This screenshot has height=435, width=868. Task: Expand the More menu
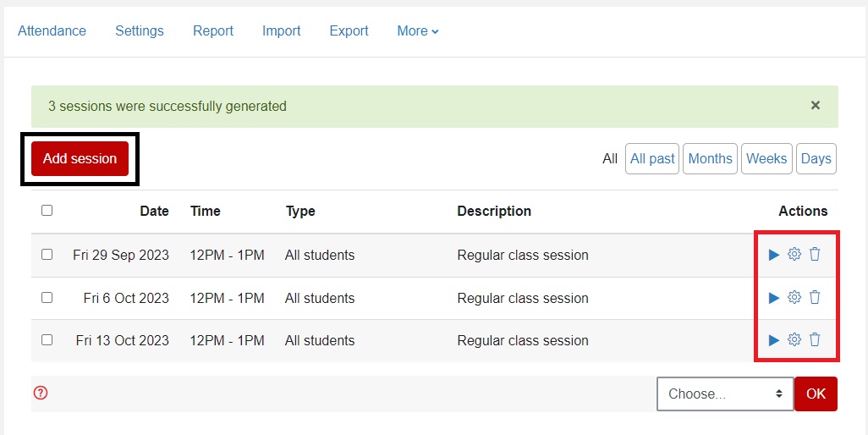pyautogui.click(x=418, y=31)
